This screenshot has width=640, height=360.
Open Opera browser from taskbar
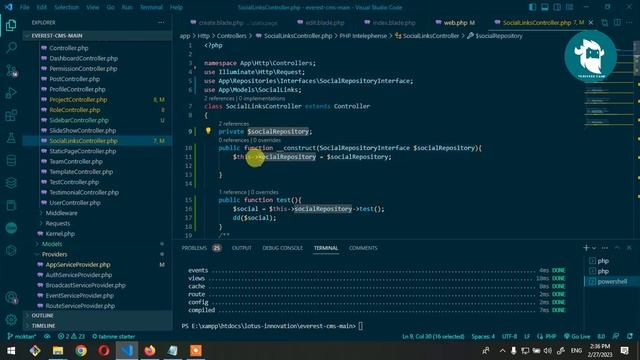pyautogui.click(x=104, y=351)
